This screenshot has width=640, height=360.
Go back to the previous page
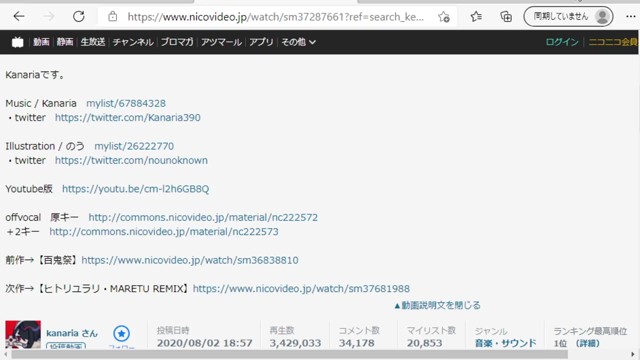tap(19, 17)
